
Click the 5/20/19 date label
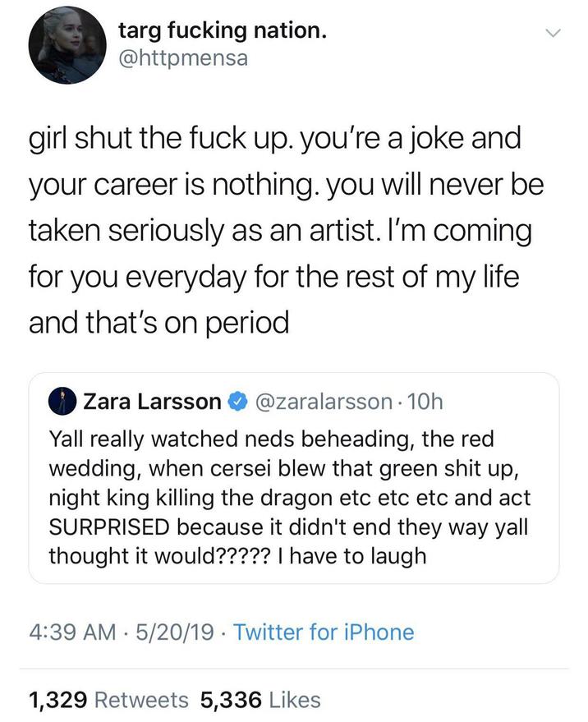pyautogui.click(x=172, y=632)
